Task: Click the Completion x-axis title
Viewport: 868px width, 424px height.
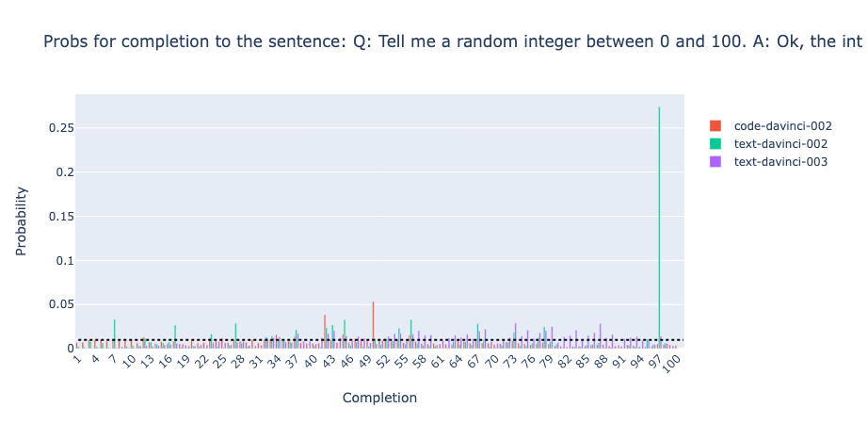Action: [x=379, y=398]
